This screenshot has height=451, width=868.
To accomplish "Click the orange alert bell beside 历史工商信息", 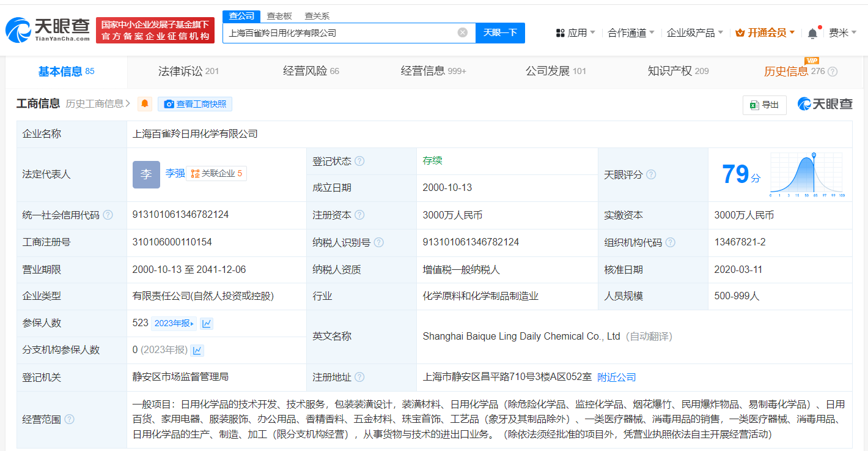I will [x=144, y=104].
